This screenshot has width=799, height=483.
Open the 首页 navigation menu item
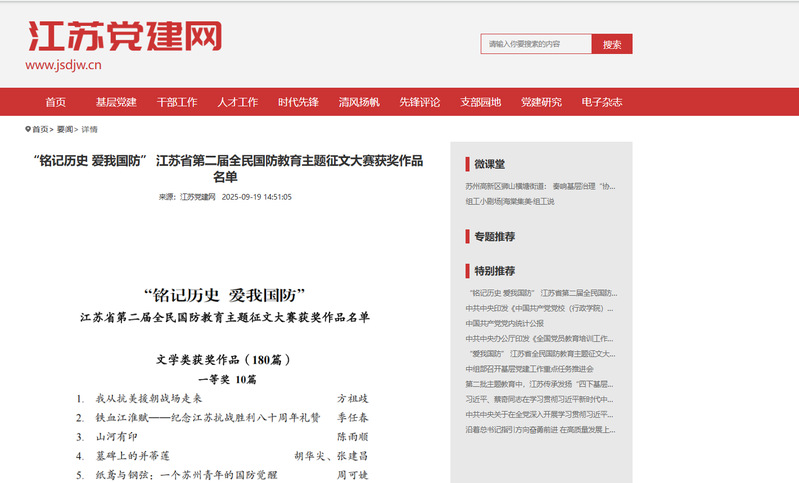(x=55, y=102)
